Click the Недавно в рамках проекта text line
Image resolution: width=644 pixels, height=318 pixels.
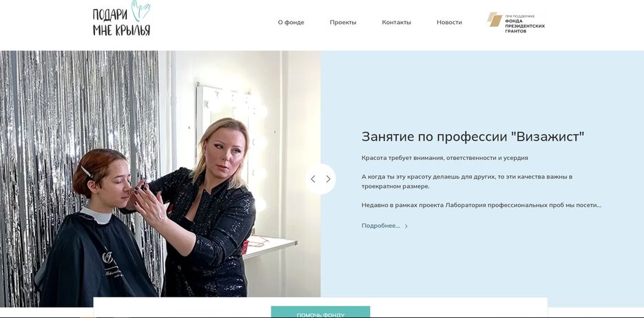tap(481, 205)
